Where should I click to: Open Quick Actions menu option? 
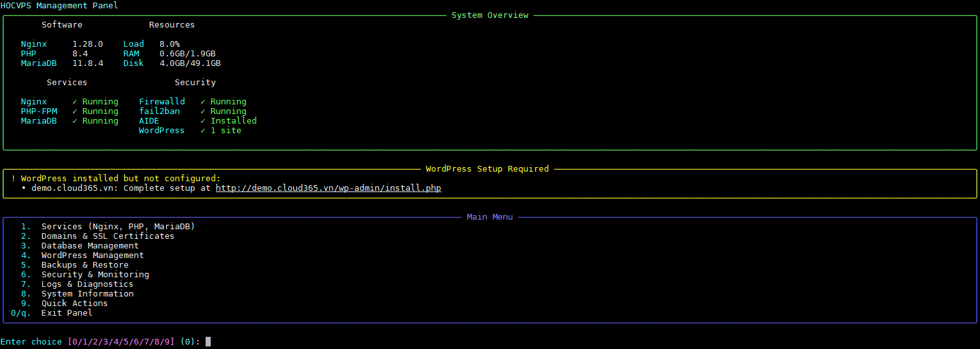click(74, 304)
